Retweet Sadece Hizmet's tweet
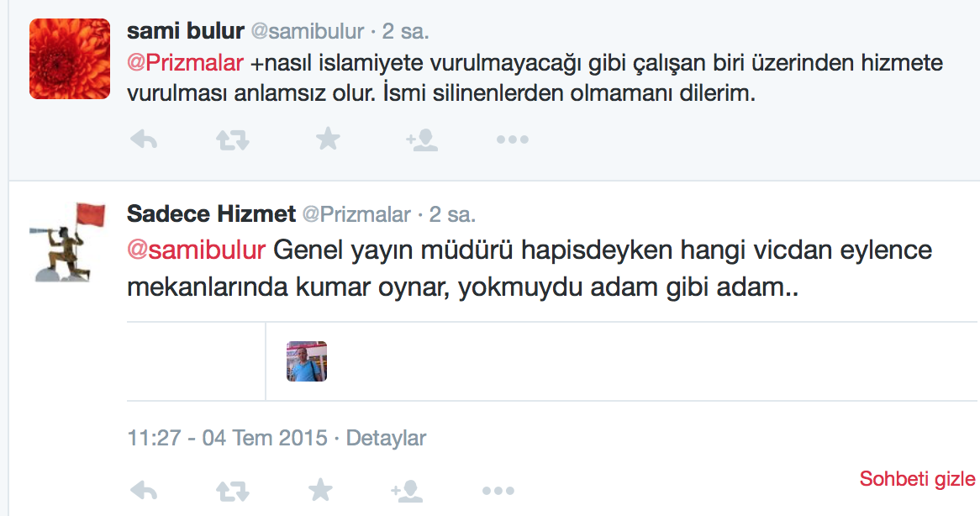The height and width of the screenshot is (516, 980). [233, 489]
